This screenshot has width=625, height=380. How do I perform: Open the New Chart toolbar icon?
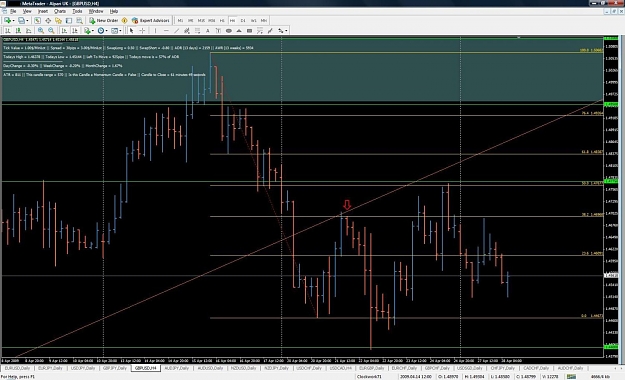click(7, 20)
